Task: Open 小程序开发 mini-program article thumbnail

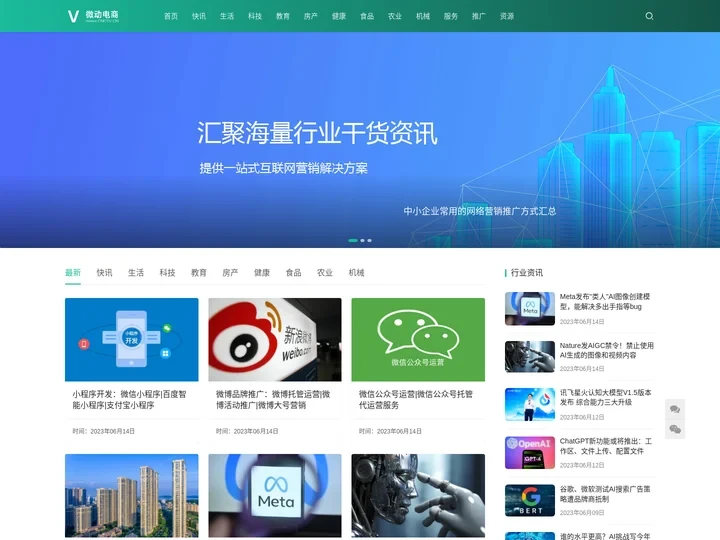Action: click(132, 339)
